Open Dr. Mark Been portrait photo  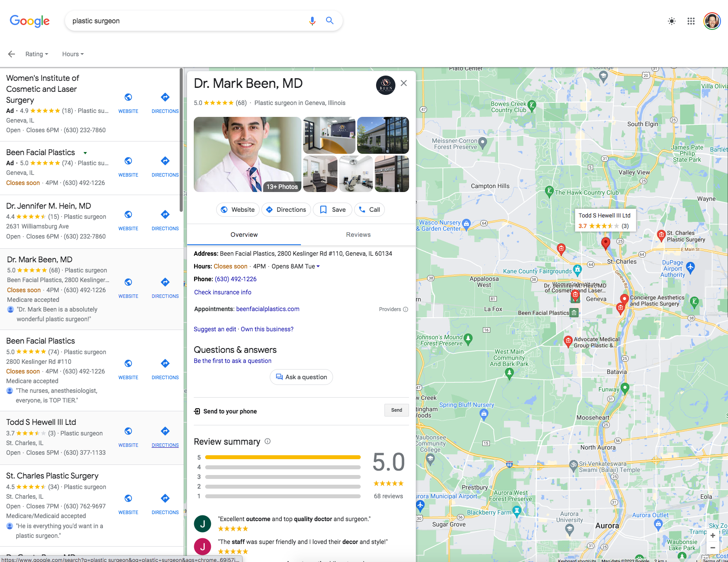247,154
